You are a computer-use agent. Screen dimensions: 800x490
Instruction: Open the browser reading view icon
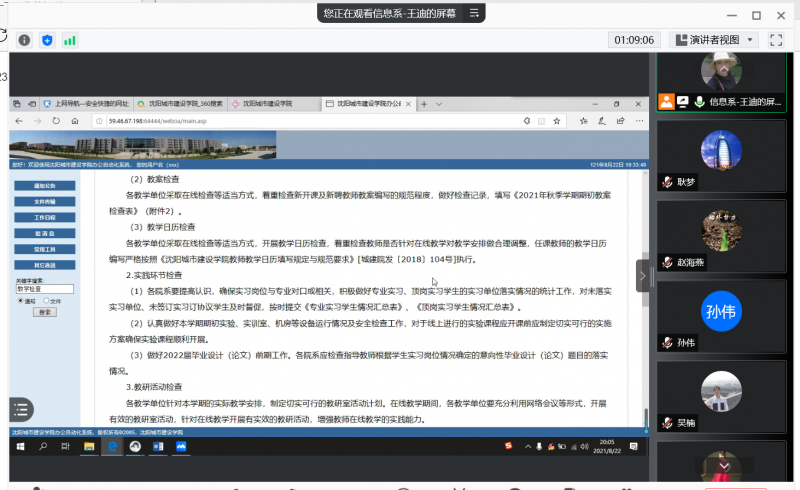(541, 121)
